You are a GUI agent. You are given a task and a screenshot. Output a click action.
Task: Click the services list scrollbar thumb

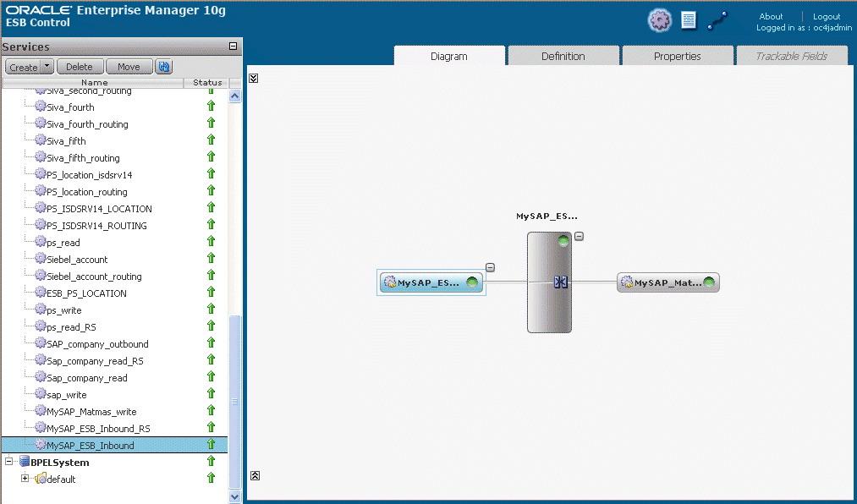235,402
